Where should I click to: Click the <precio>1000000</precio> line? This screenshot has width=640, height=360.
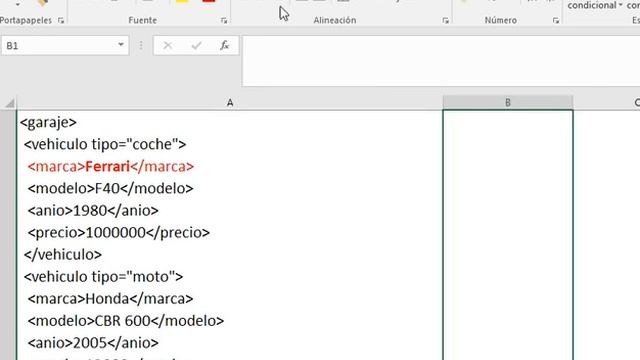point(118,232)
